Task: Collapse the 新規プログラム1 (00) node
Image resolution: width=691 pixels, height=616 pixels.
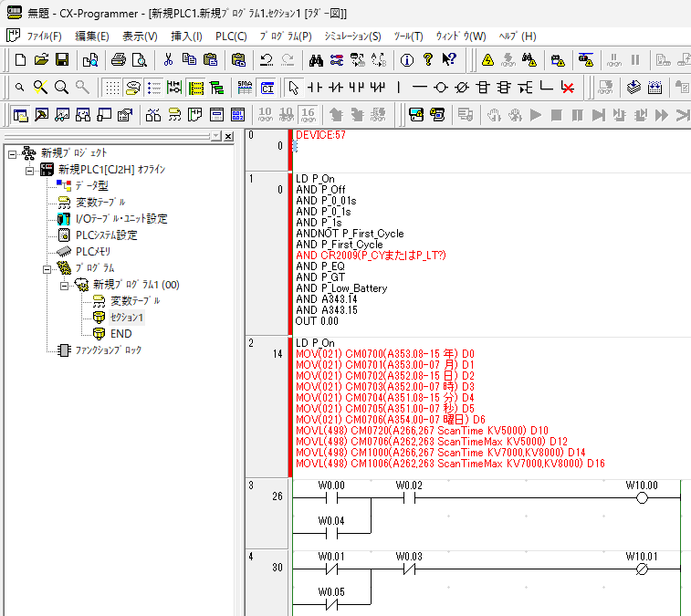Action: coord(64,285)
